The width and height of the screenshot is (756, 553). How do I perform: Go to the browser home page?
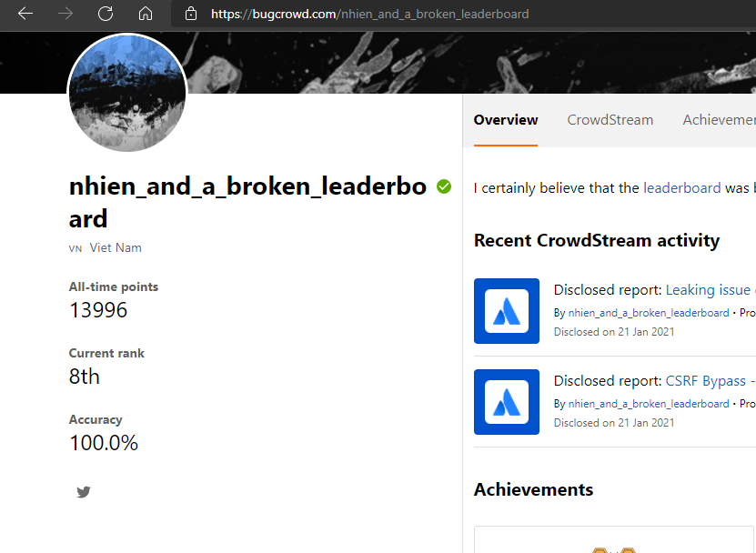tap(146, 15)
